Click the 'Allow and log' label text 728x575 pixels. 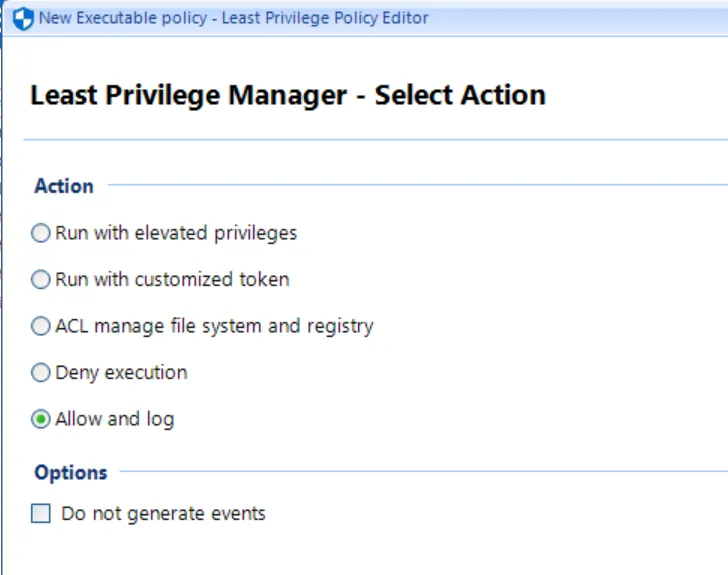coord(114,420)
